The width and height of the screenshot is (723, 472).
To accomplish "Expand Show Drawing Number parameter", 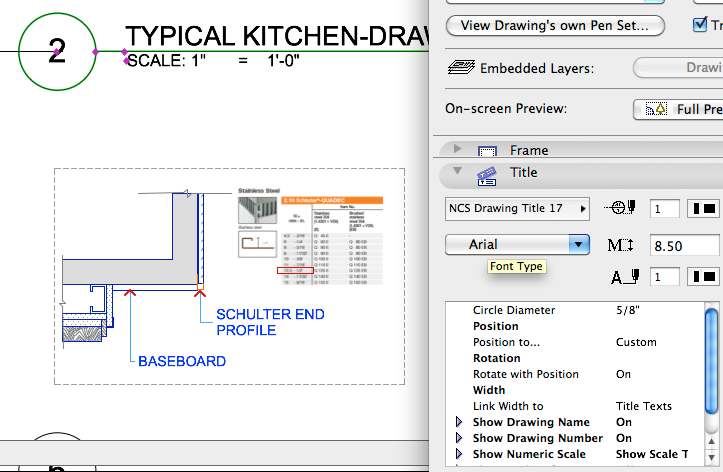I will point(459,438).
